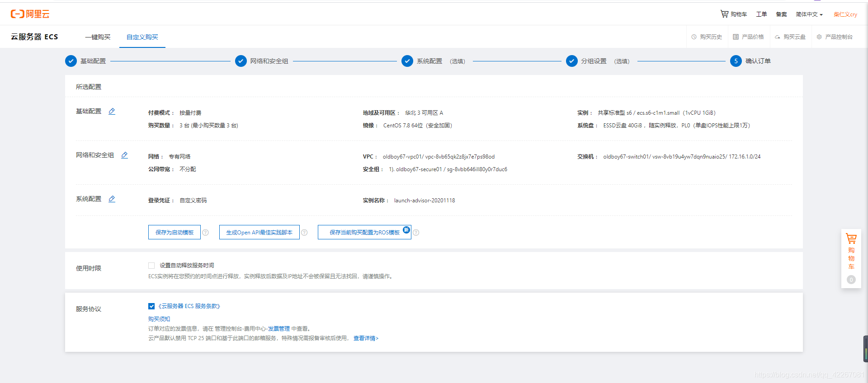Open 产品价格 pricing page
868x383 pixels.
pos(748,37)
